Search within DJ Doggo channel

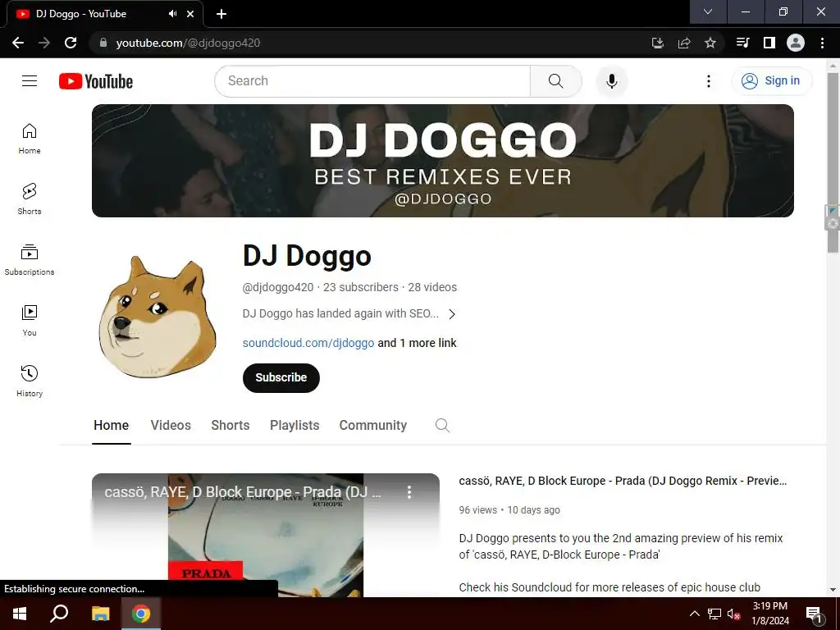click(x=442, y=426)
